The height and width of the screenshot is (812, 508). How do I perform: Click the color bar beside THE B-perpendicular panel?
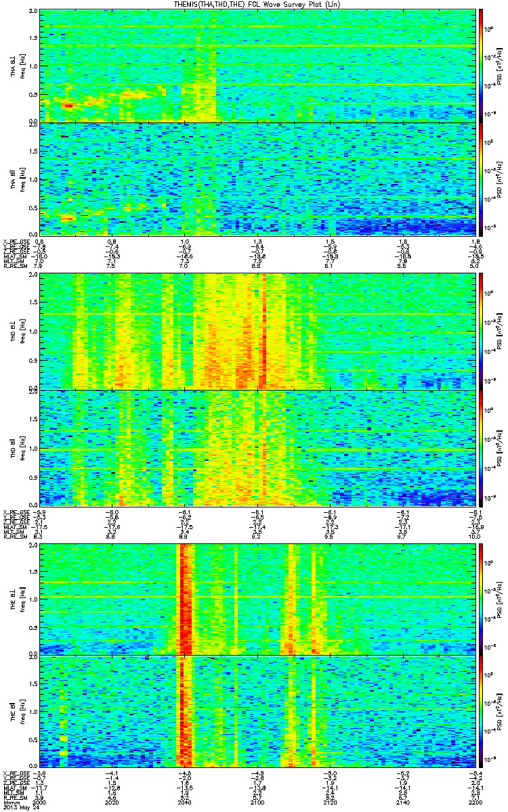point(481,599)
